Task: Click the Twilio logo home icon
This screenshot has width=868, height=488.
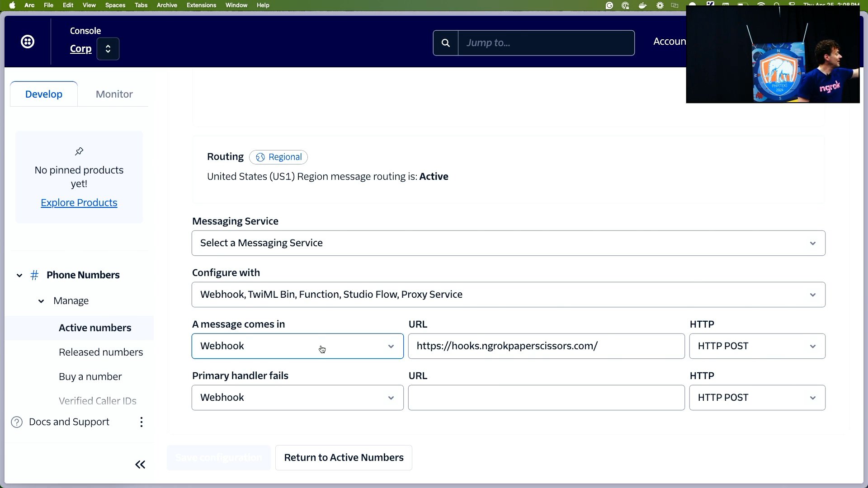Action: (28, 42)
